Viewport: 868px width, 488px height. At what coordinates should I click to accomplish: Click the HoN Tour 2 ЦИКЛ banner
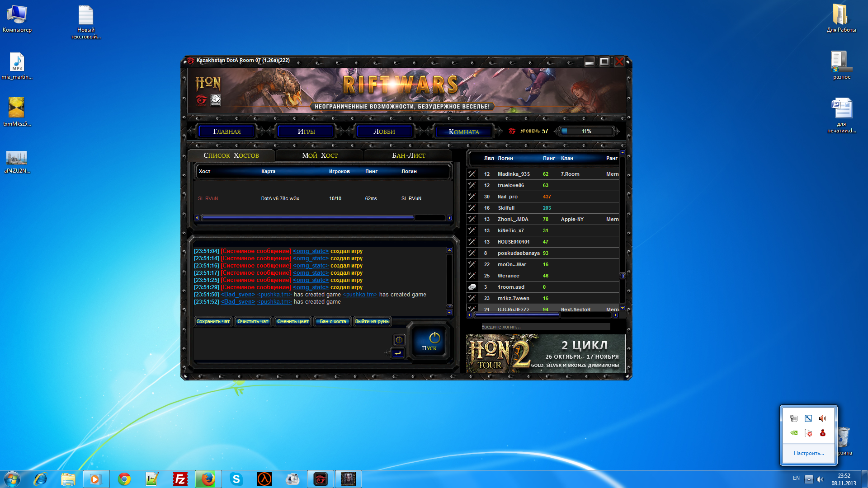pyautogui.click(x=546, y=353)
